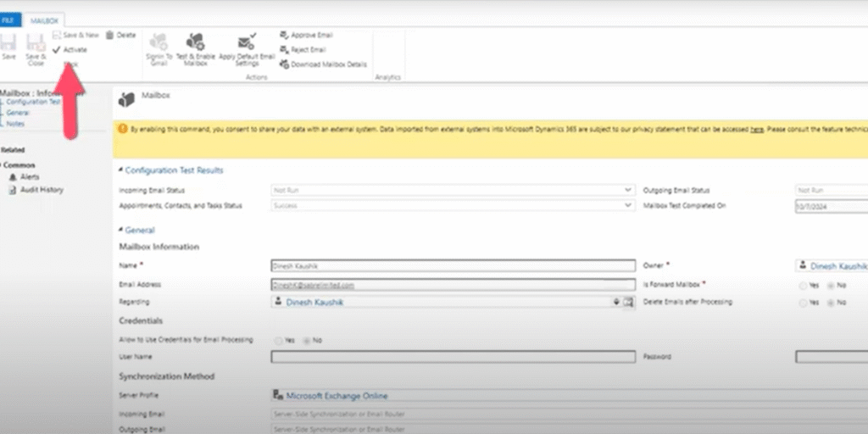The image size is (868, 434).
Task: Open Appointments, Contacts, and Tasks Status dropdown
Action: point(627,205)
